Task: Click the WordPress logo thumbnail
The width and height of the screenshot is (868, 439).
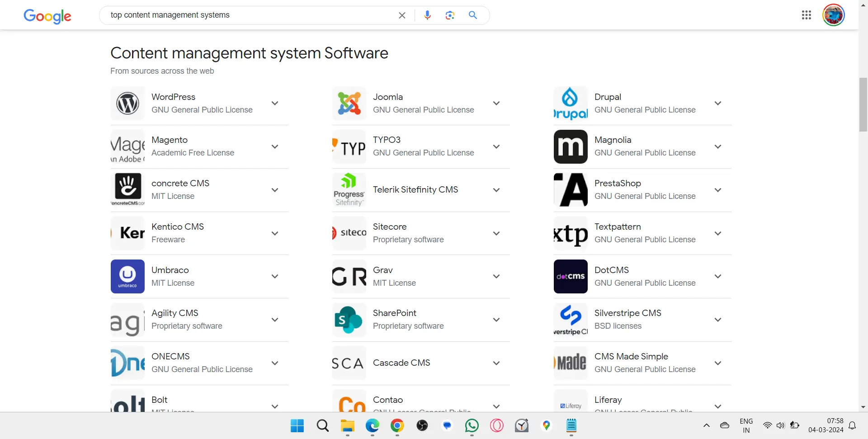Action: tap(127, 103)
